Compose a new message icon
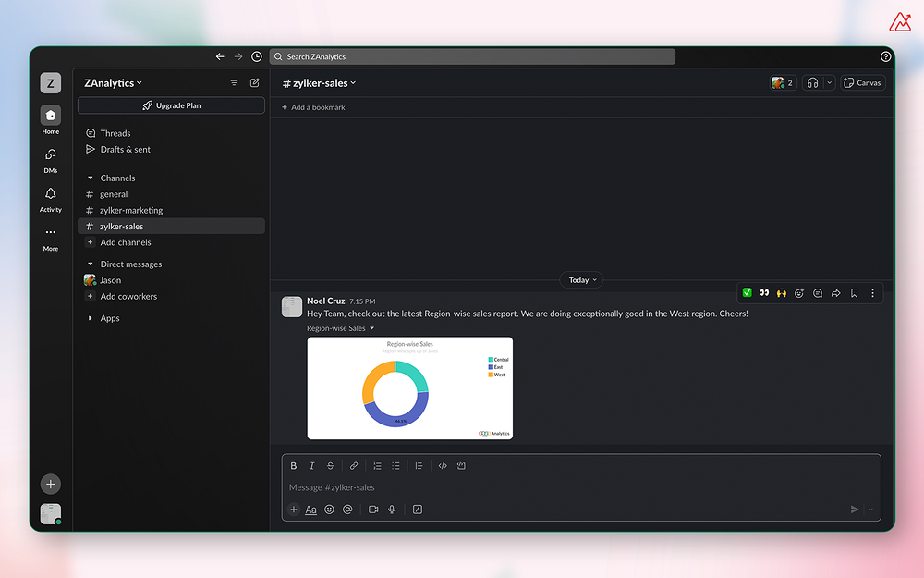Screen dimensions: 924x578 255,83
